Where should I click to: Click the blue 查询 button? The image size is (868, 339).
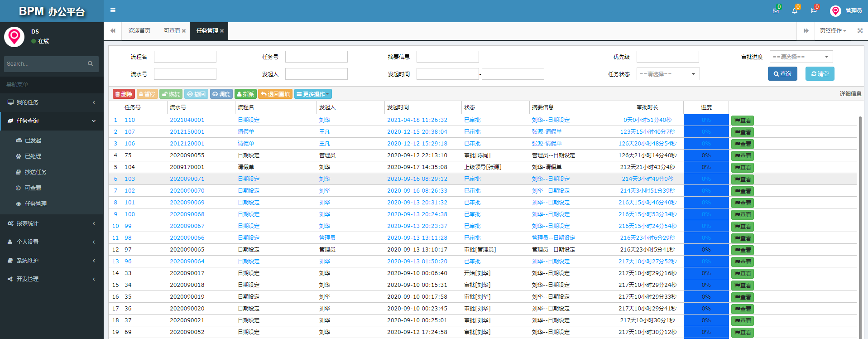782,73
